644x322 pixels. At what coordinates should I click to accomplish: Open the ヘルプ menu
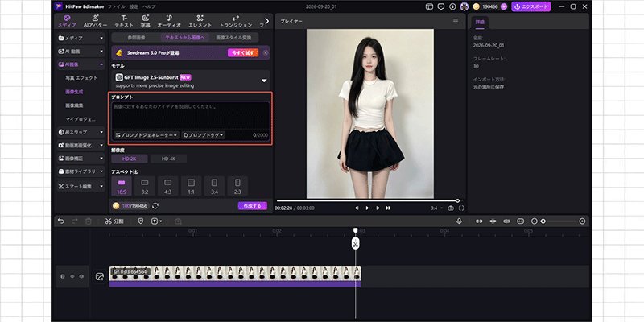149,7
